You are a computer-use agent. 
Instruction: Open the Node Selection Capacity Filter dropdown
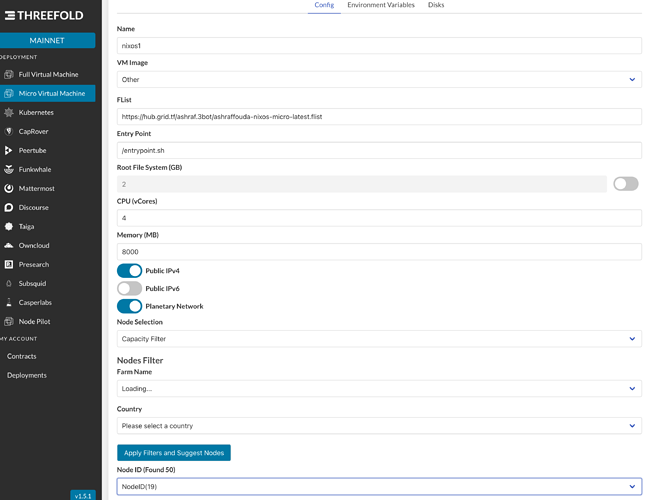379,339
